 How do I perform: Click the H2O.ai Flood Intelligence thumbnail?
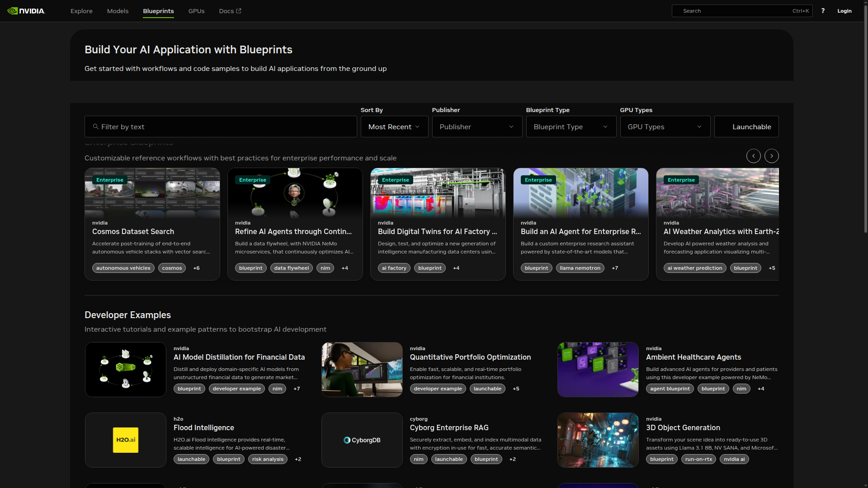click(125, 440)
